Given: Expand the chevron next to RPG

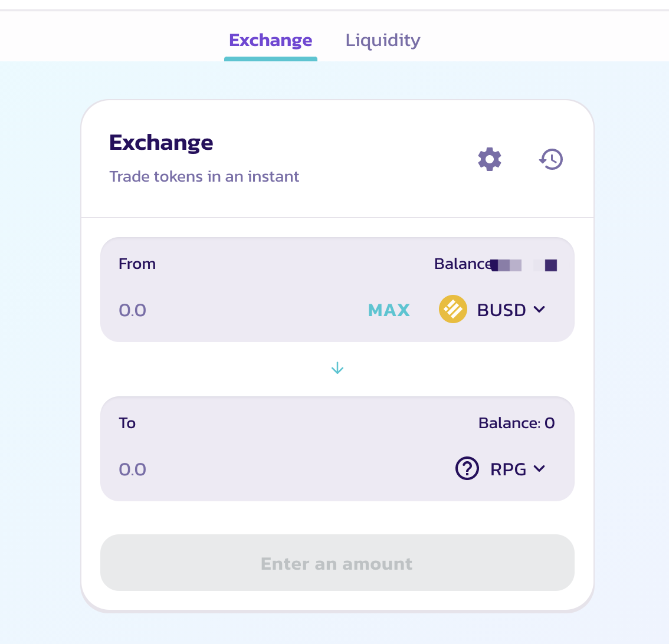Looking at the screenshot, I should pyautogui.click(x=539, y=468).
